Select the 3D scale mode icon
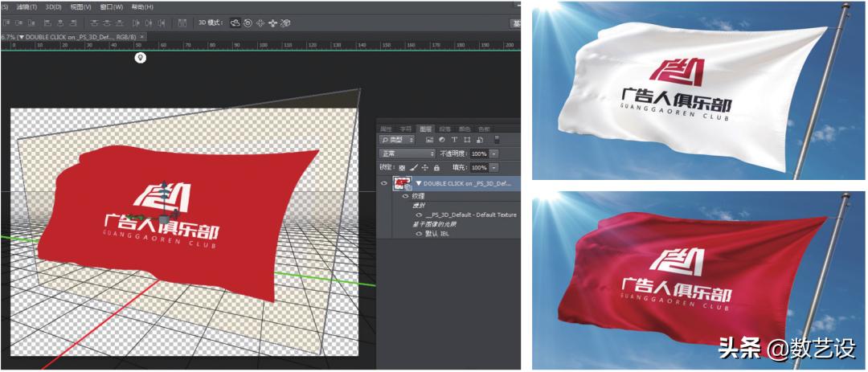 (285, 23)
